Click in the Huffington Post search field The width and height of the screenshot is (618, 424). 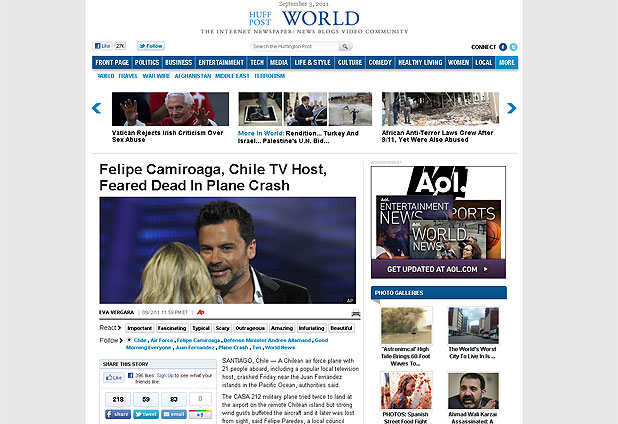[x=294, y=46]
